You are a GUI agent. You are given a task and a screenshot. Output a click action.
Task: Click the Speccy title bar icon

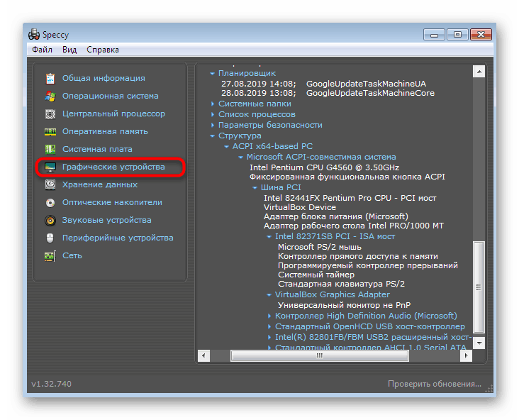click(x=34, y=35)
